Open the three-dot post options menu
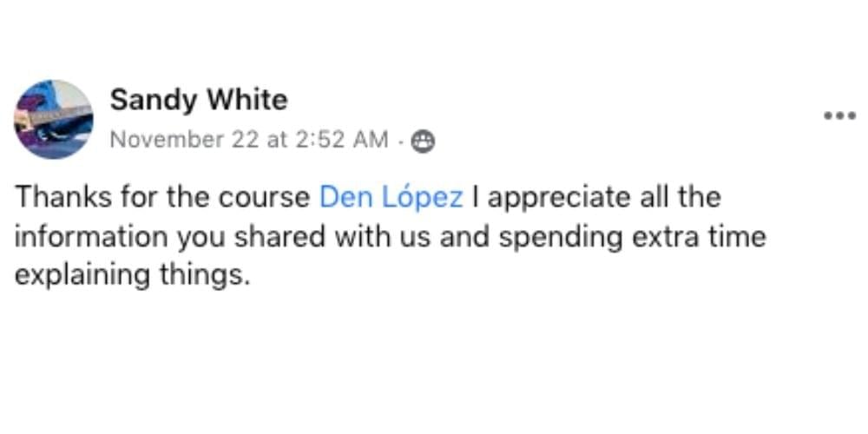 (x=839, y=115)
